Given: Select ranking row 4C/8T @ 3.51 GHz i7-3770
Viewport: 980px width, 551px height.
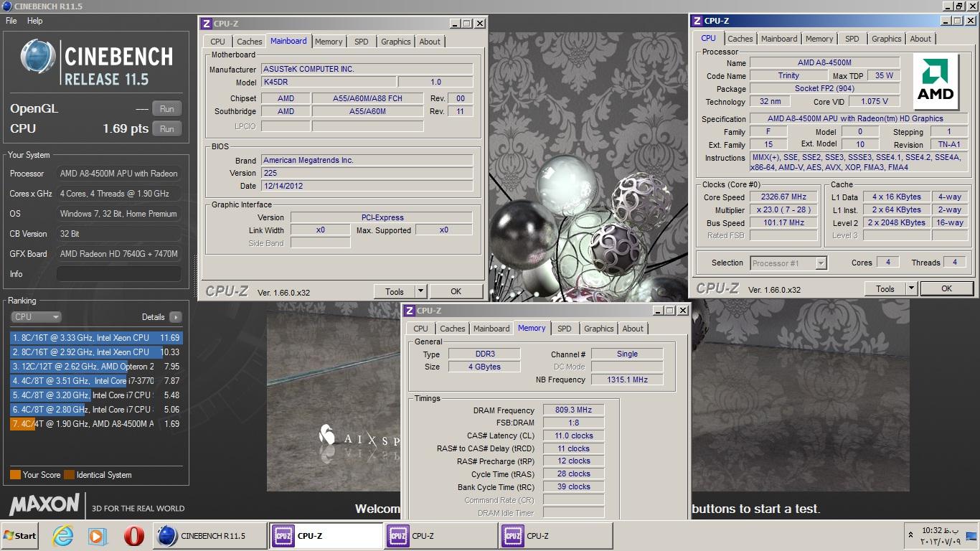Looking at the screenshot, I should (x=96, y=381).
